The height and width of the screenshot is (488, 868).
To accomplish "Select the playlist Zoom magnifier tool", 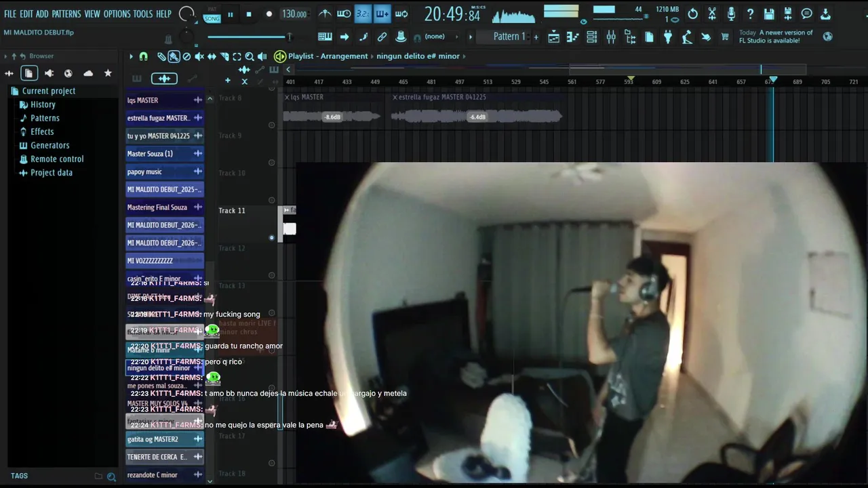I will click(250, 56).
